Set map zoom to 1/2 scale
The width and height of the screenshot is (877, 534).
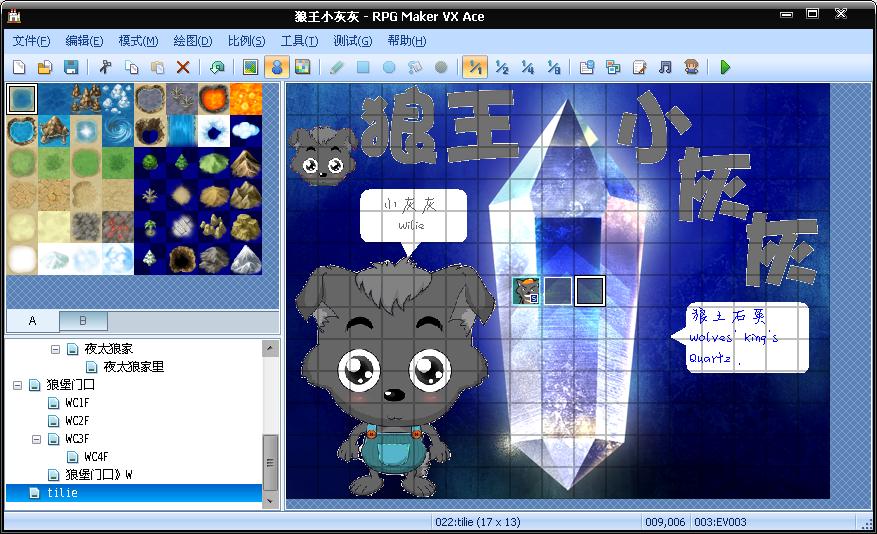[x=502, y=67]
